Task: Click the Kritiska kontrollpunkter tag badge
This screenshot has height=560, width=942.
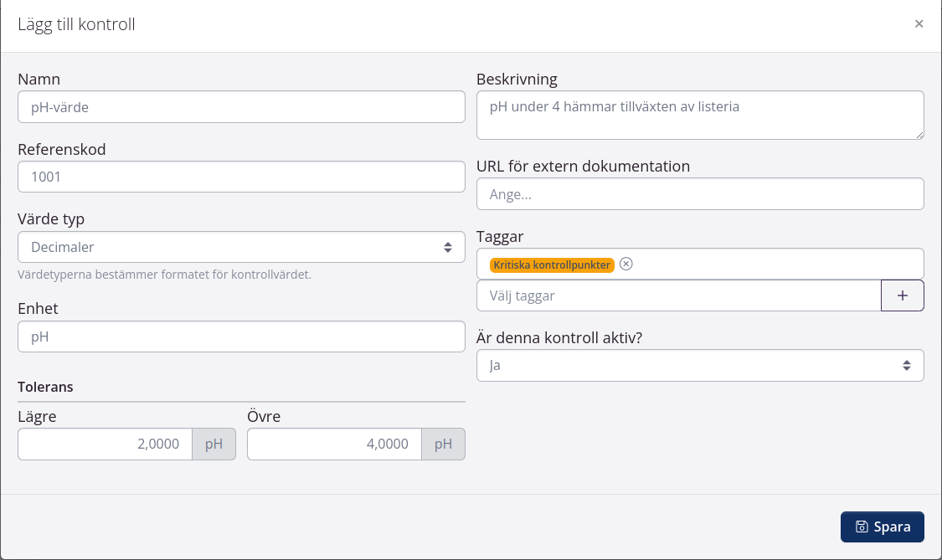Action: point(552,265)
